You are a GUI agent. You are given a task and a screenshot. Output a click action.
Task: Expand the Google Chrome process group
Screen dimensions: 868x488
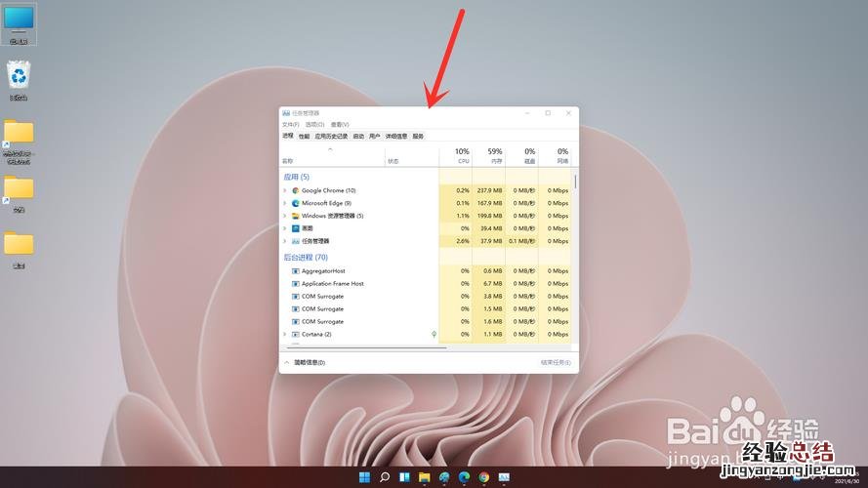[284, 190]
